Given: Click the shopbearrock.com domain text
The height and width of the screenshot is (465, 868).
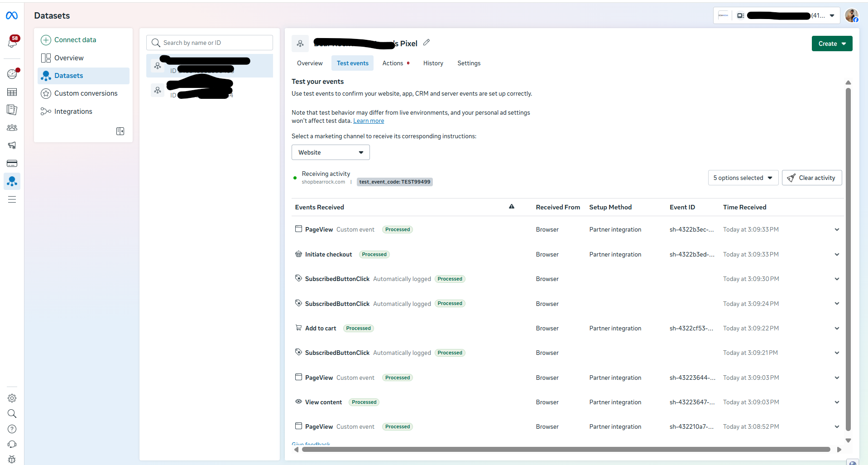Looking at the screenshot, I should [323, 182].
